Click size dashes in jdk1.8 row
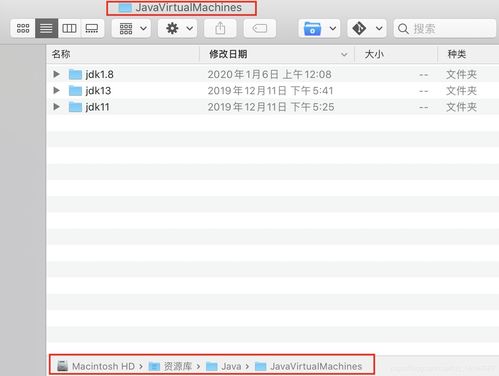499x376 pixels. tap(424, 75)
